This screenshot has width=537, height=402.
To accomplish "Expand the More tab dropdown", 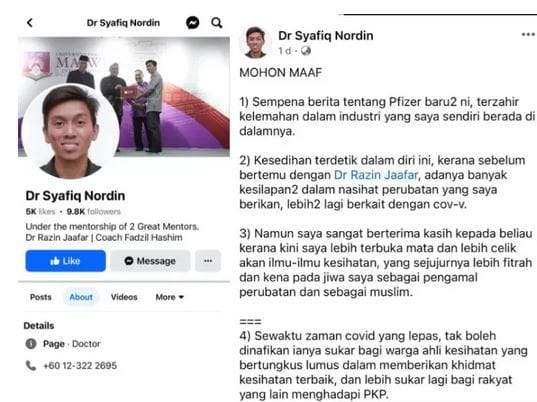I will [170, 297].
